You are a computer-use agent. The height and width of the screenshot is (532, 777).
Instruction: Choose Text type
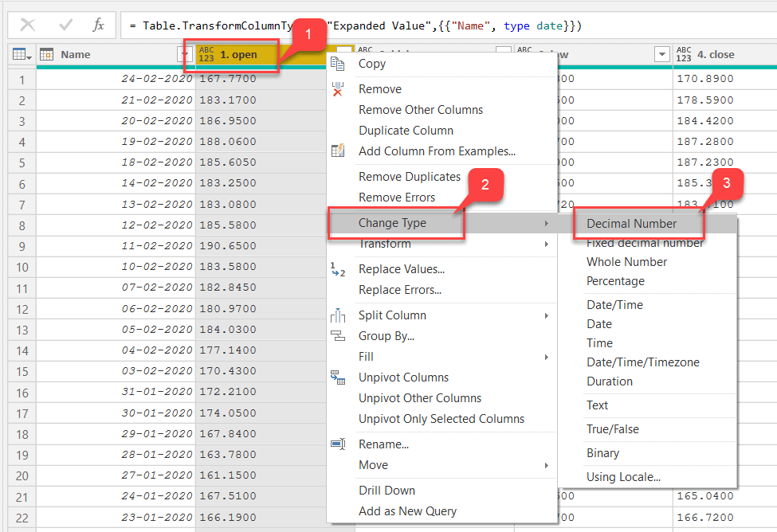tap(597, 405)
